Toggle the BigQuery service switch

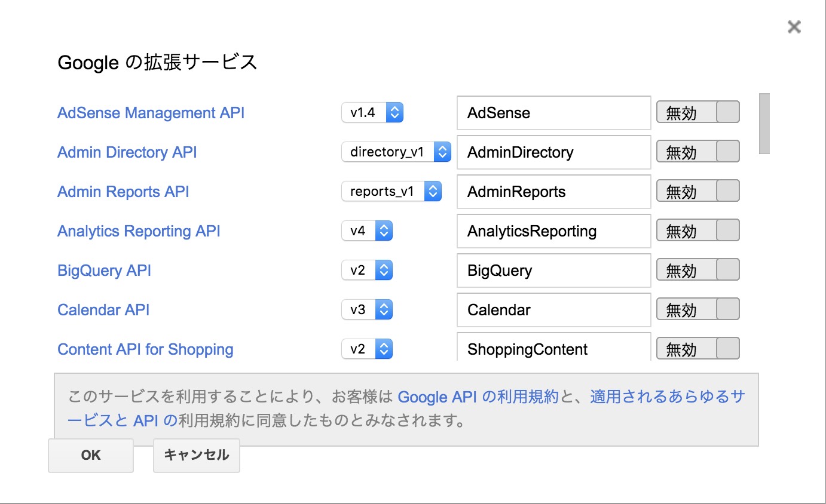tap(698, 270)
